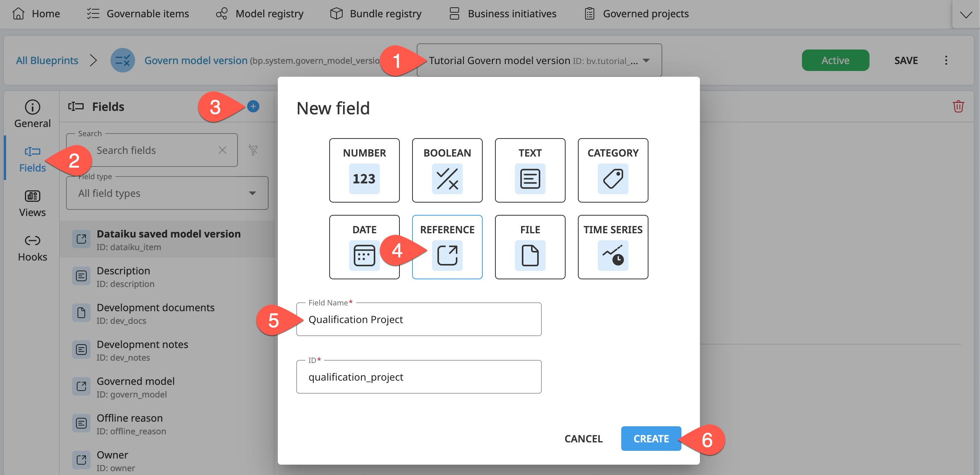Click the Governed model reference icon

point(81,386)
